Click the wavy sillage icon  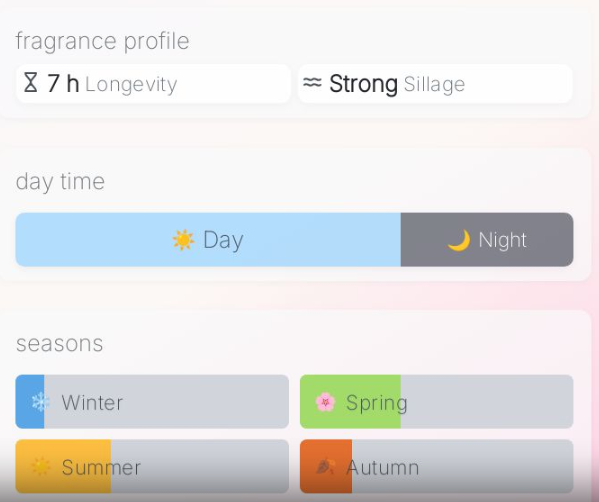click(x=312, y=82)
